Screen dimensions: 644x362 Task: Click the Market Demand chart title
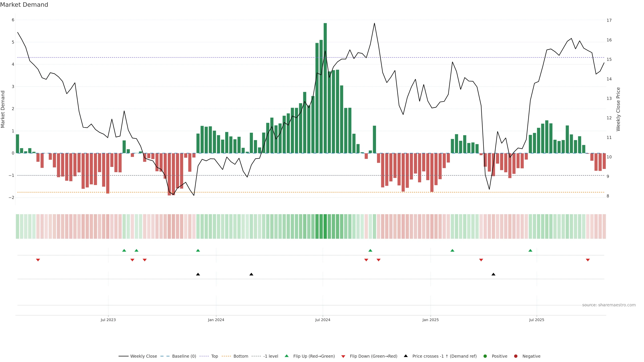pyautogui.click(x=24, y=5)
